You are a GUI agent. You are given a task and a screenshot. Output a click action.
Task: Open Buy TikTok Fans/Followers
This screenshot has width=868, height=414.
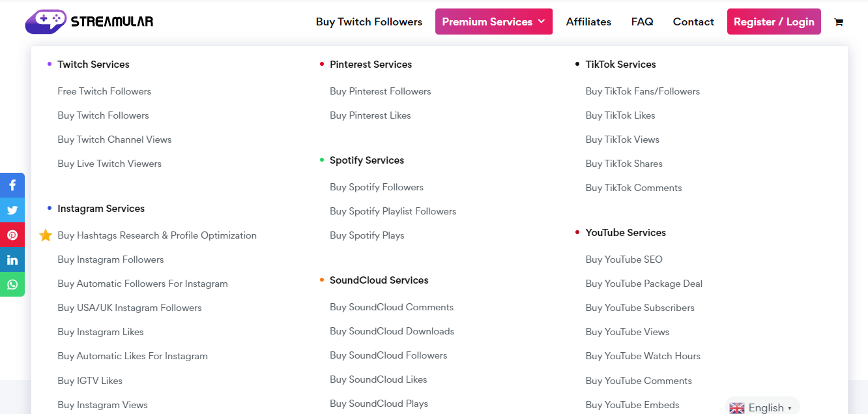pyautogui.click(x=643, y=91)
